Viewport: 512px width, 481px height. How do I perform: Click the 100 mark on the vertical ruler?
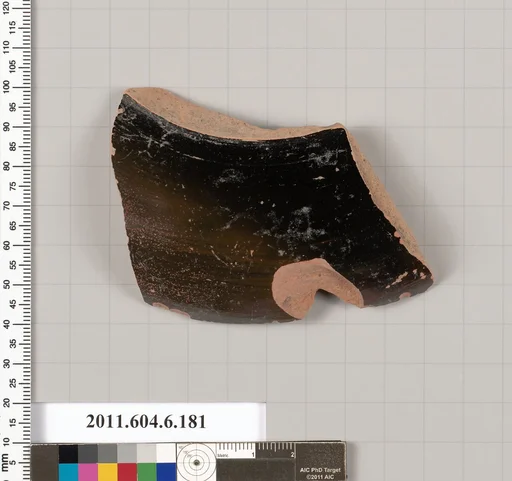coord(6,87)
